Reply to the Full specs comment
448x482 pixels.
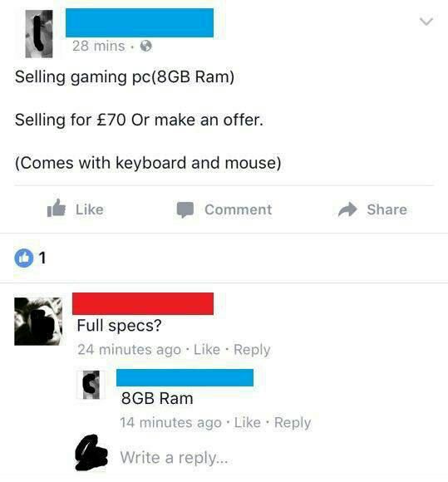tap(252, 350)
